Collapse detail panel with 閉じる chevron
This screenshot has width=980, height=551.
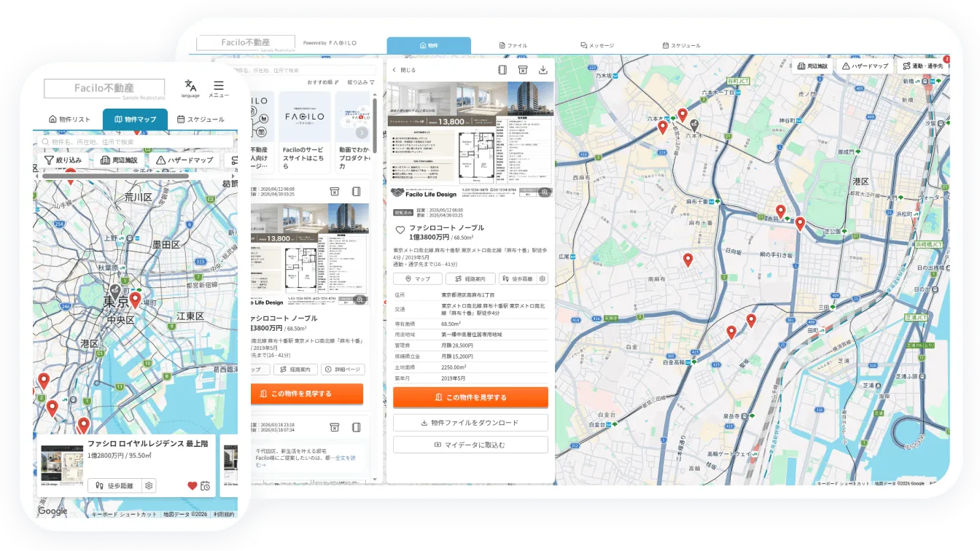pos(404,70)
